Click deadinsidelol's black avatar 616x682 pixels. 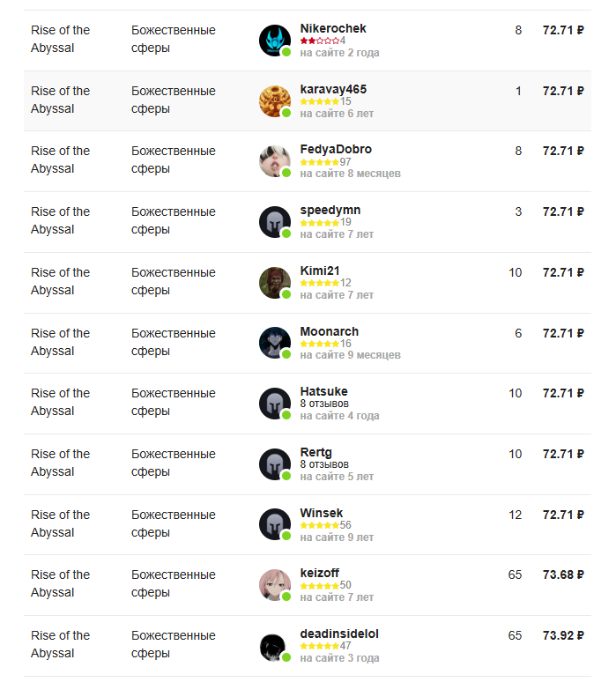[x=274, y=646]
